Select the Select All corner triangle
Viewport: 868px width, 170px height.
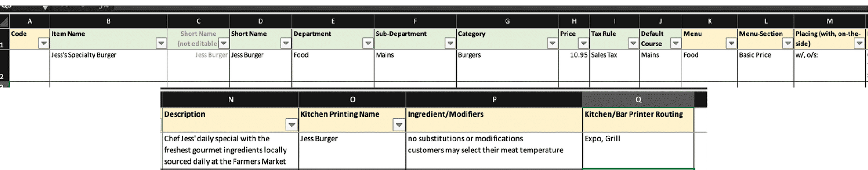tap(4, 21)
